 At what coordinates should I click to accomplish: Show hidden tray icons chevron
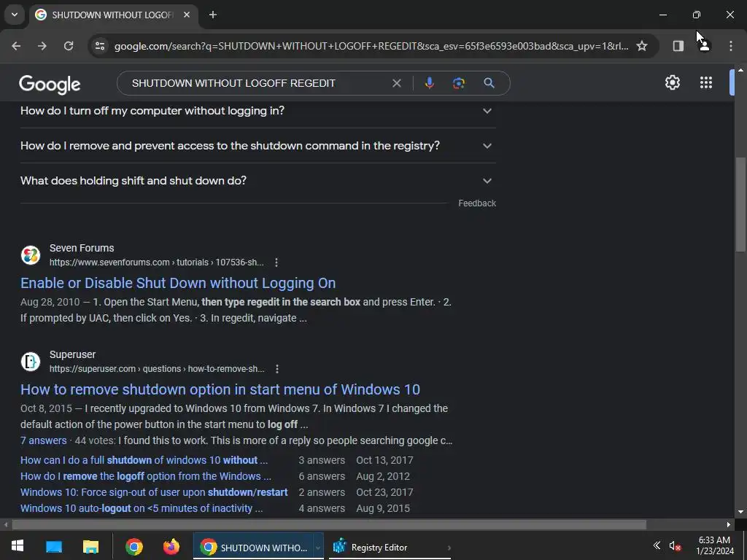657,545
